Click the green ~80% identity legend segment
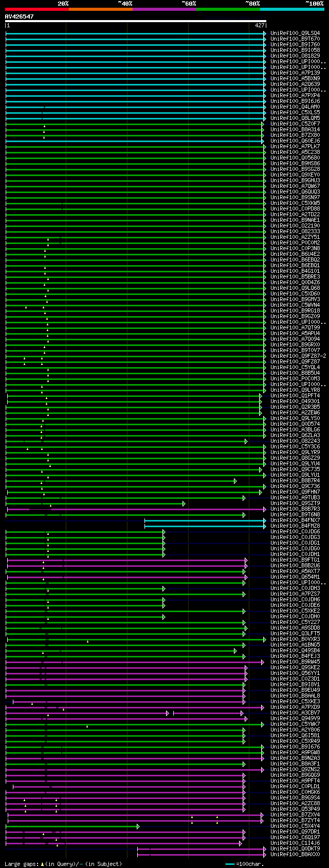329x868 pixels. (x=228, y=9)
